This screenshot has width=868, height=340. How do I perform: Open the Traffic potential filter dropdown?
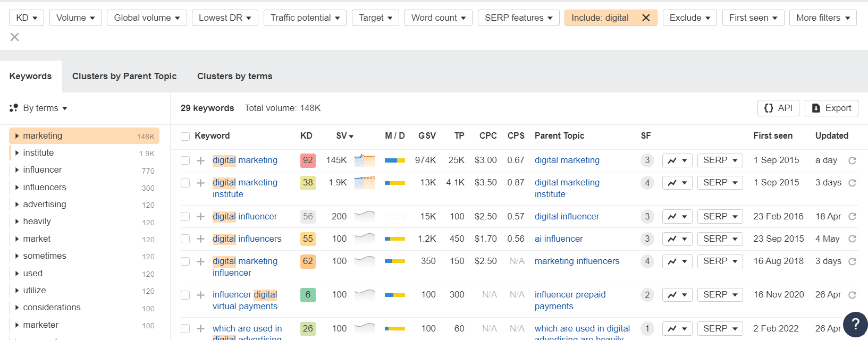click(305, 18)
